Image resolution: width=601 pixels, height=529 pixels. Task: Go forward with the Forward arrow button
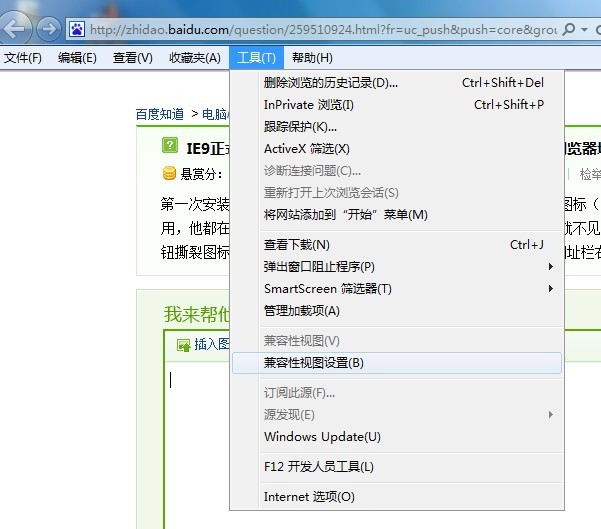coord(48,29)
